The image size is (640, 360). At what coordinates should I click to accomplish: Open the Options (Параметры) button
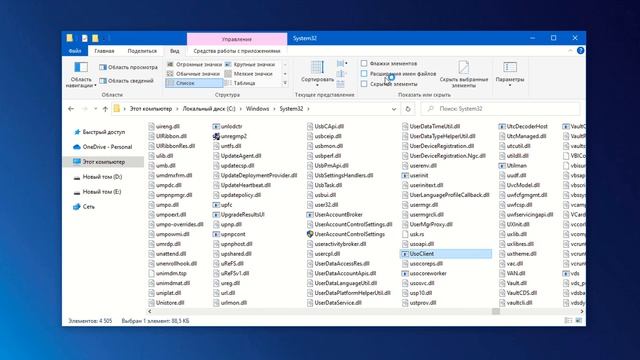click(x=510, y=73)
